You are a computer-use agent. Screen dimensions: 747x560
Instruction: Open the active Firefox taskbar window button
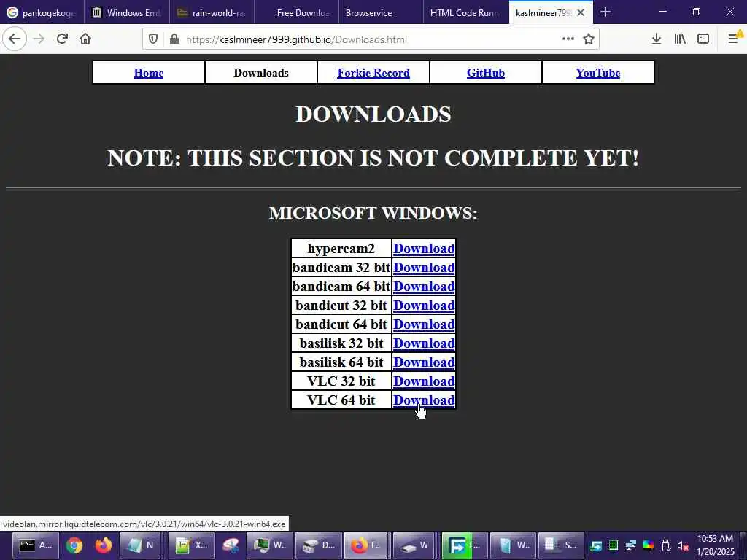(x=366, y=545)
